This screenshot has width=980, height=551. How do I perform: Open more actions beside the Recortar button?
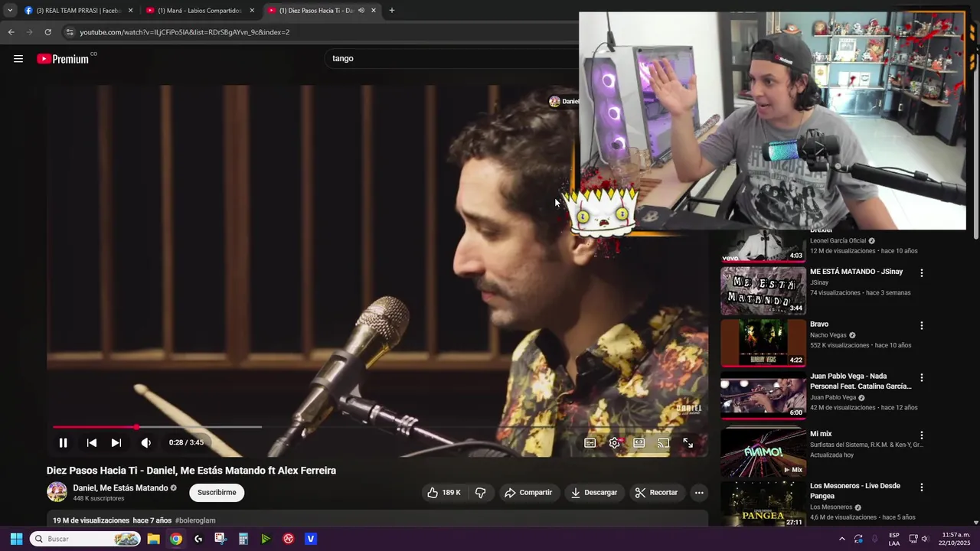[x=699, y=493]
